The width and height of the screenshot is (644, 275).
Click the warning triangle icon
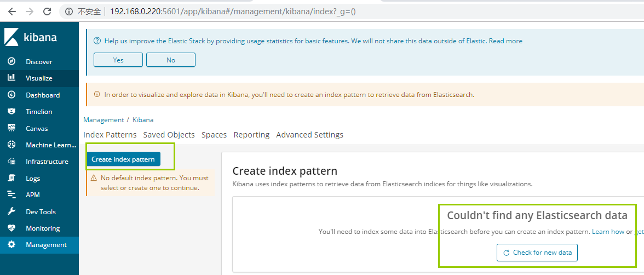coord(94,178)
